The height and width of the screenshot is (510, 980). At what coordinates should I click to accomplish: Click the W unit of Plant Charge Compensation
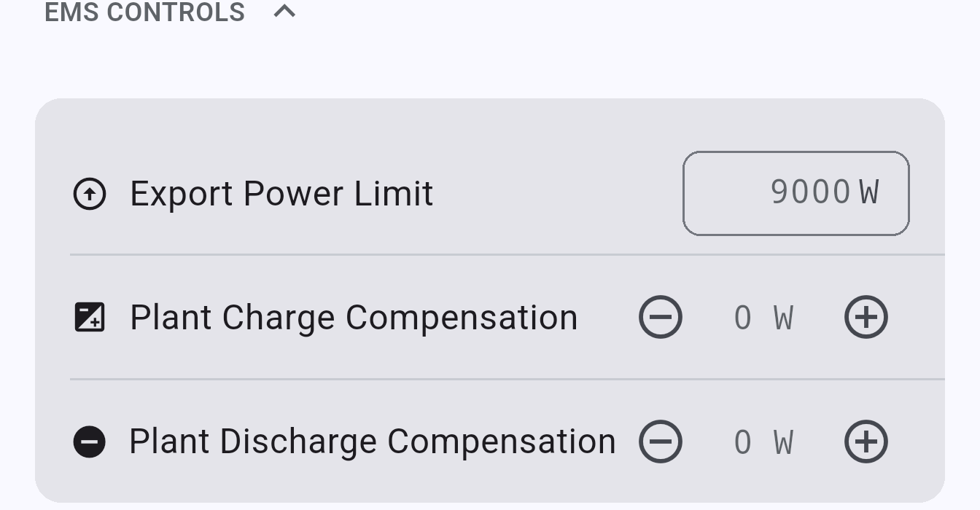tap(783, 318)
